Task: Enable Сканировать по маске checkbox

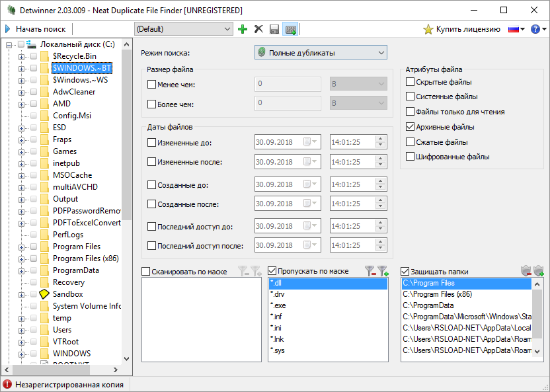Action: click(x=145, y=272)
